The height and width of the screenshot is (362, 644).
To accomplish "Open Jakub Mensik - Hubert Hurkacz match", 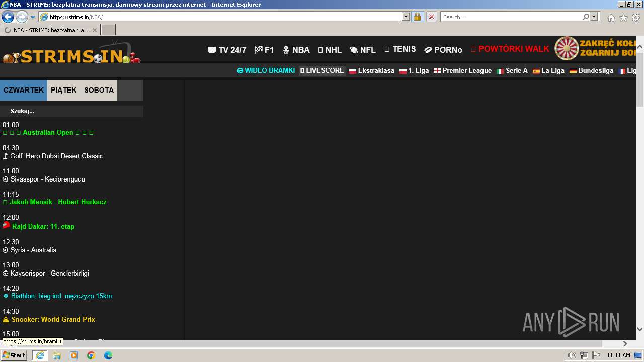I will coord(54,202).
